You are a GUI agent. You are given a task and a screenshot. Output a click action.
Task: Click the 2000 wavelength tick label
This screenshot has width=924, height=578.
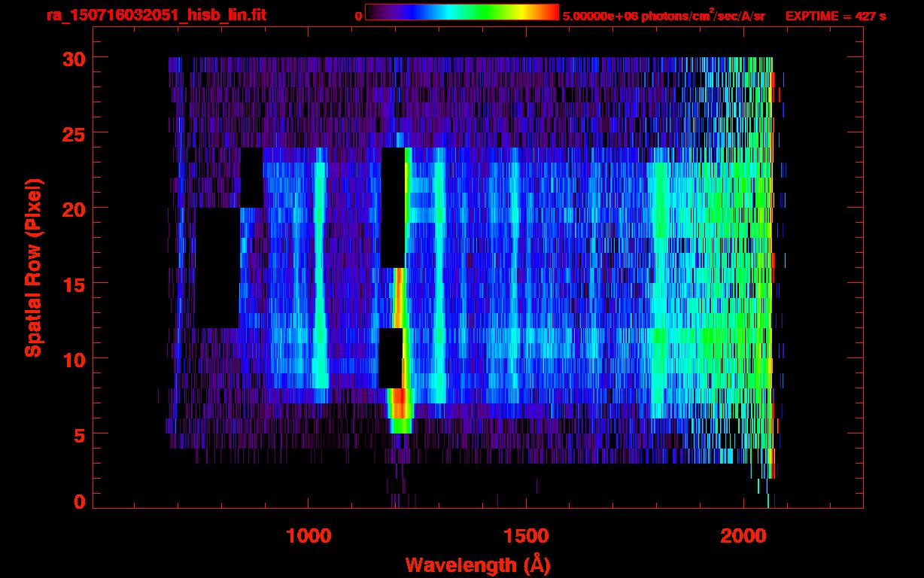click(x=742, y=535)
